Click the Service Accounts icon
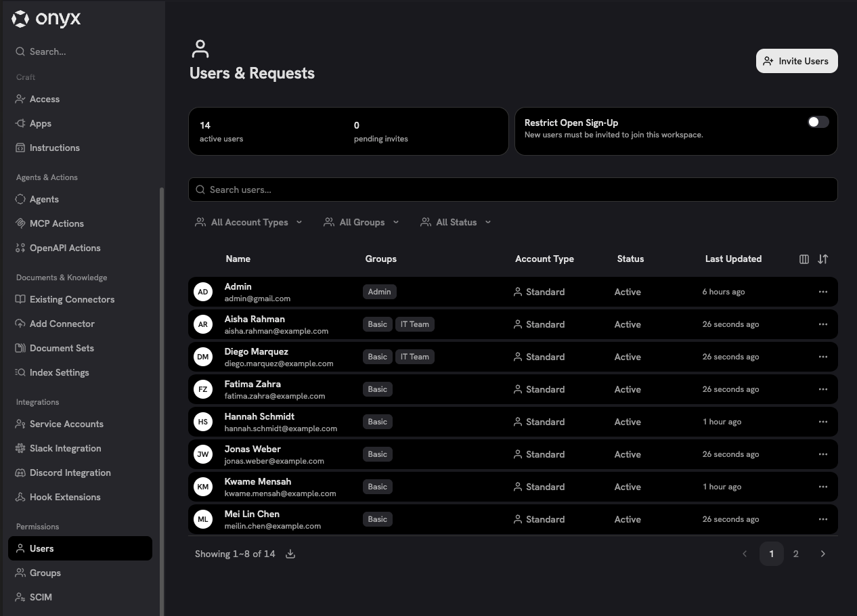Image resolution: width=857 pixels, height=616 pixels. (20, 424)
